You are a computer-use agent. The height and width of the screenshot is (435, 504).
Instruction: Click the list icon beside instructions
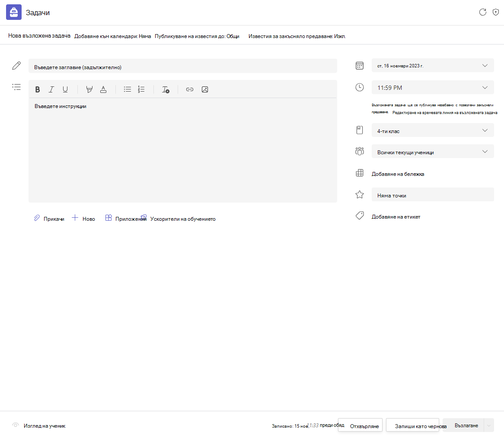pyautogui.click(x=16, y=87)
